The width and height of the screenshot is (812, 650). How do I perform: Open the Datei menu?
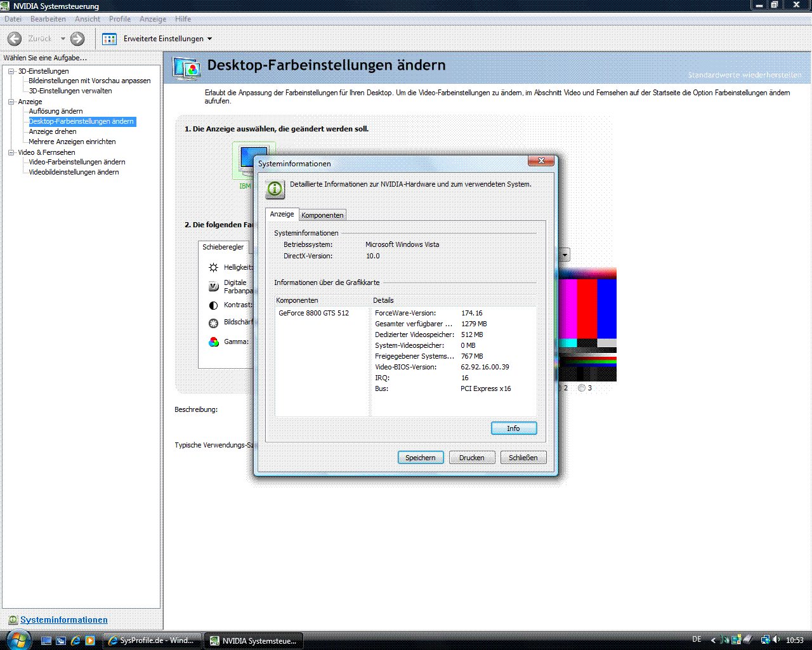tap(13, 19)
